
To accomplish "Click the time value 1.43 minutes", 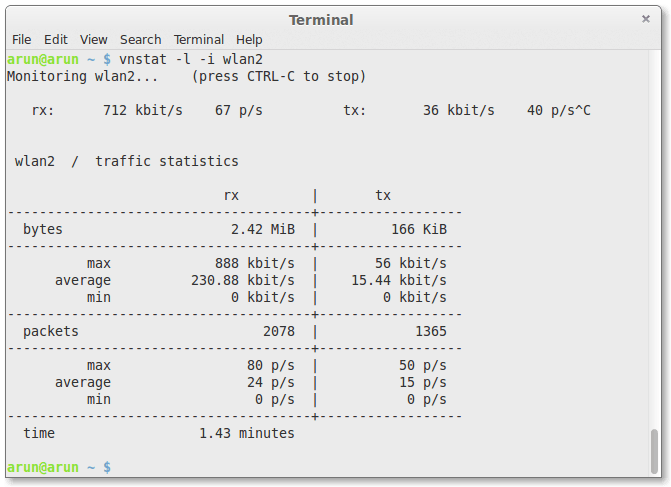I will click(246, 433).
